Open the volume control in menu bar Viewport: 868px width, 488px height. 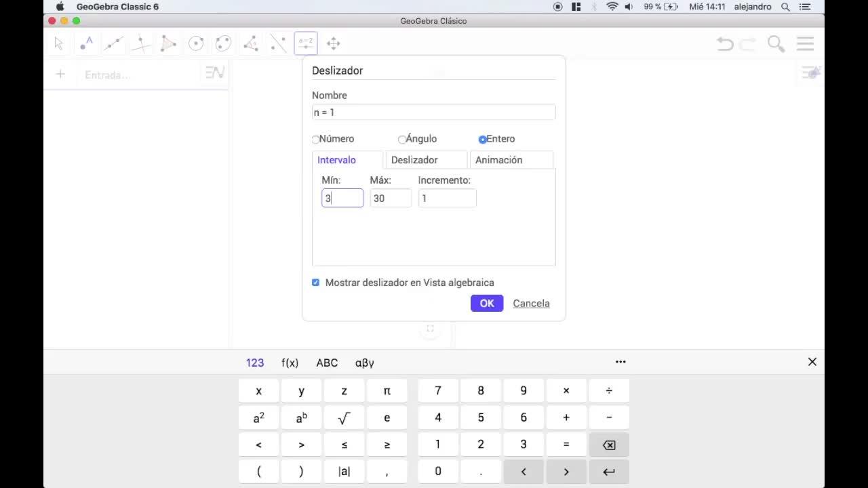click(x=629, y=7)
